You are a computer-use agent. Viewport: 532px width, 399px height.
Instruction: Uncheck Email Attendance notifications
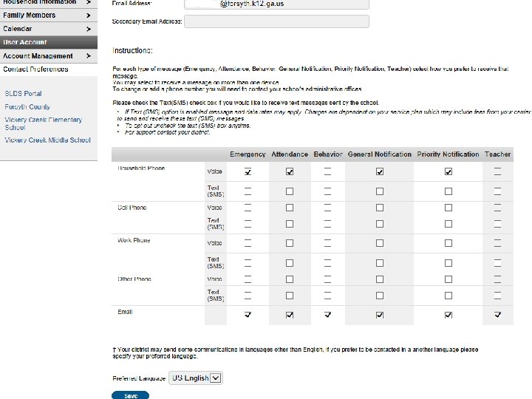click(x=290, y=315)
